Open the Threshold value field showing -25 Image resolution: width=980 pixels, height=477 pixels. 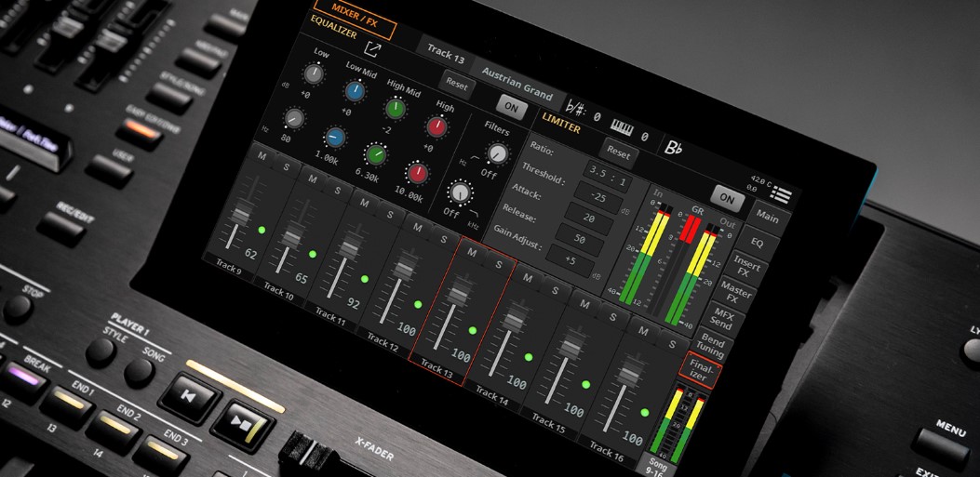pyautogui.click(x=597, y=198)
